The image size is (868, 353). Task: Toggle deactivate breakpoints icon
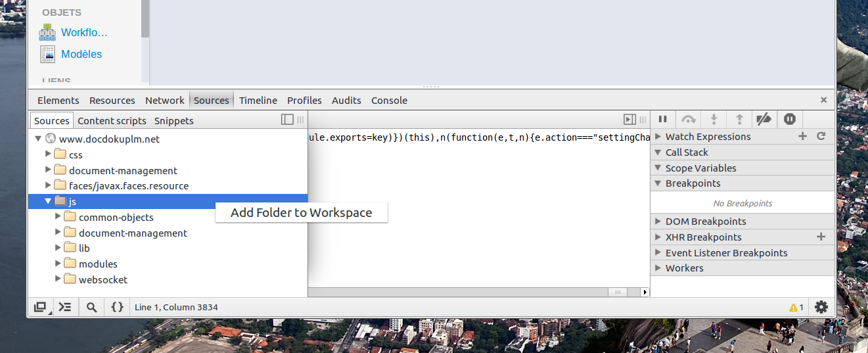764,119
